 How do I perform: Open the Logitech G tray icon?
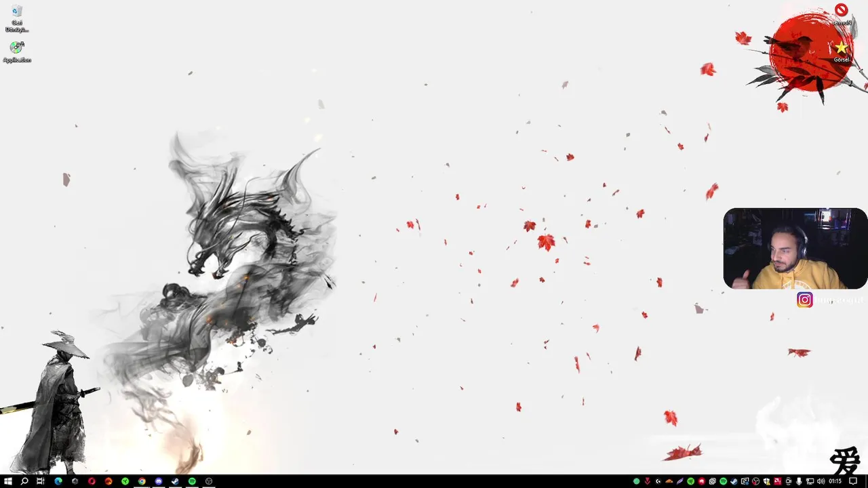pyautogui.click(x=658, y=481)
